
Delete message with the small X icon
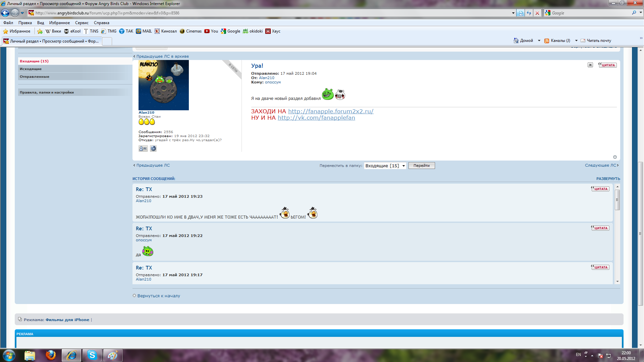[590, 65]
